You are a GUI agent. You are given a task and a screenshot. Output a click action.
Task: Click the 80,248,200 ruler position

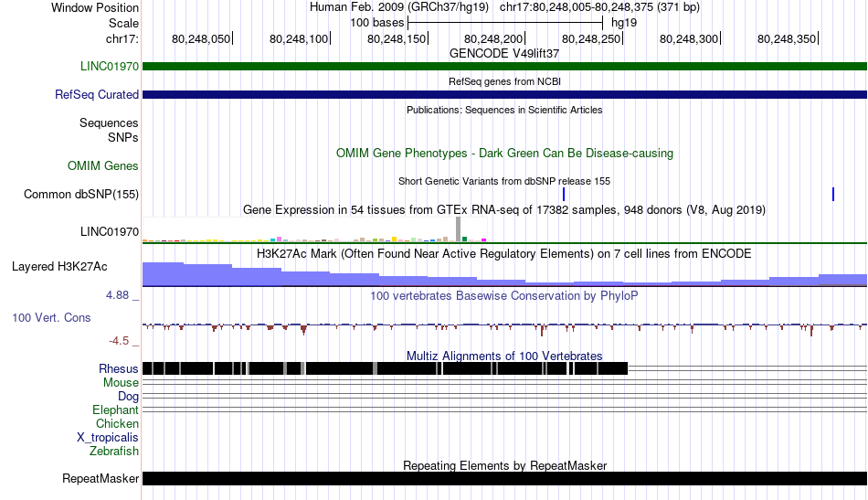[x=493, y=38]
